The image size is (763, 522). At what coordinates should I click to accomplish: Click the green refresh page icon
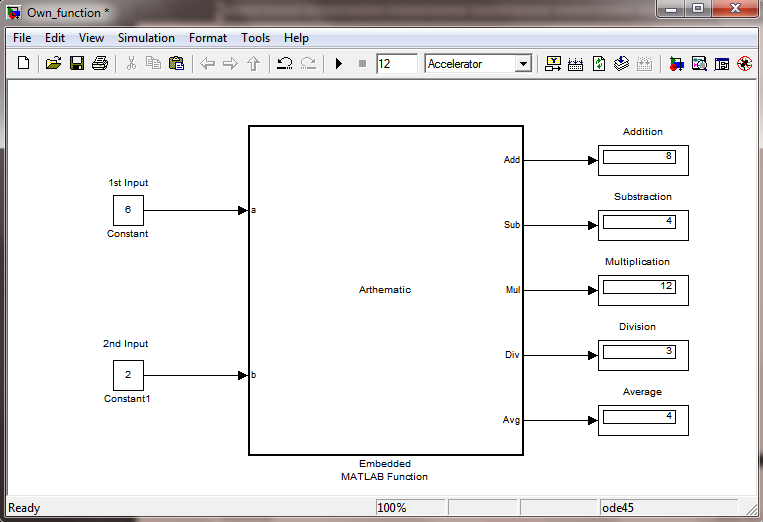(x=599, y=63)
